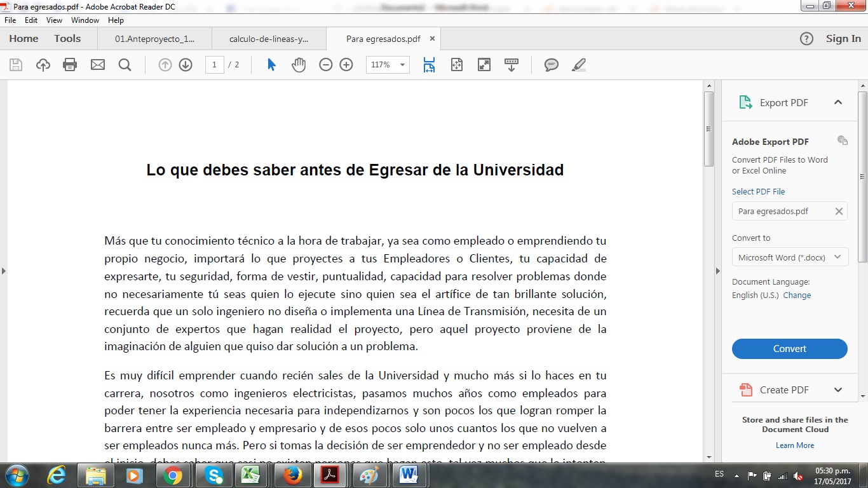Viewport: 868px width, 488px height.
Task: Click Learn More about Document Cloud
Action: 794,445
